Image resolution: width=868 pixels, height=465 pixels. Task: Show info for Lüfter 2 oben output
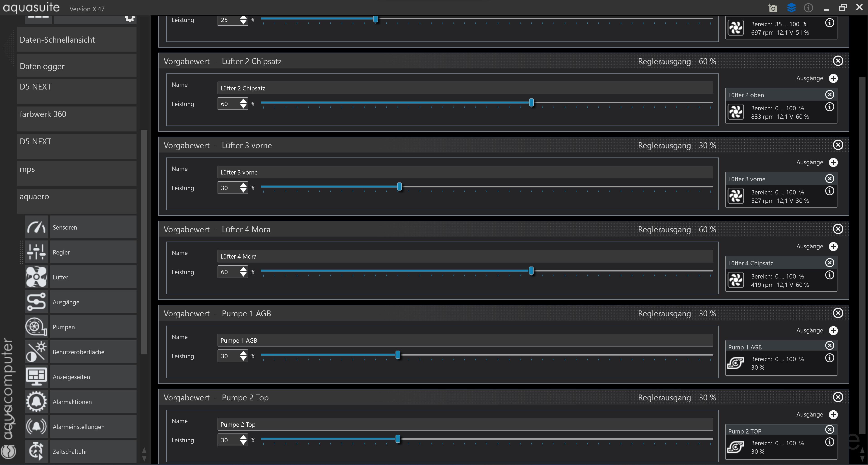pos(830,107)
